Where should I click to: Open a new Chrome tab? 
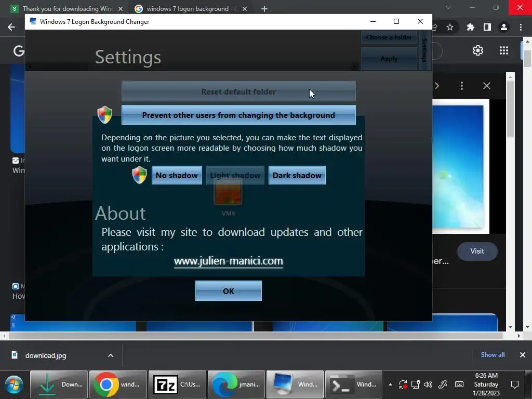click(264, 9)
